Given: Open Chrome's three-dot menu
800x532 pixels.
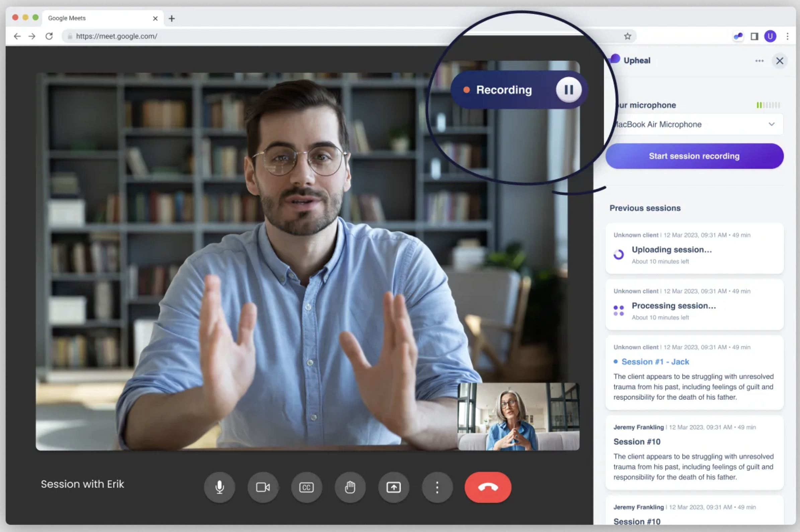Looking at the screenshot, I should (787, 36).
